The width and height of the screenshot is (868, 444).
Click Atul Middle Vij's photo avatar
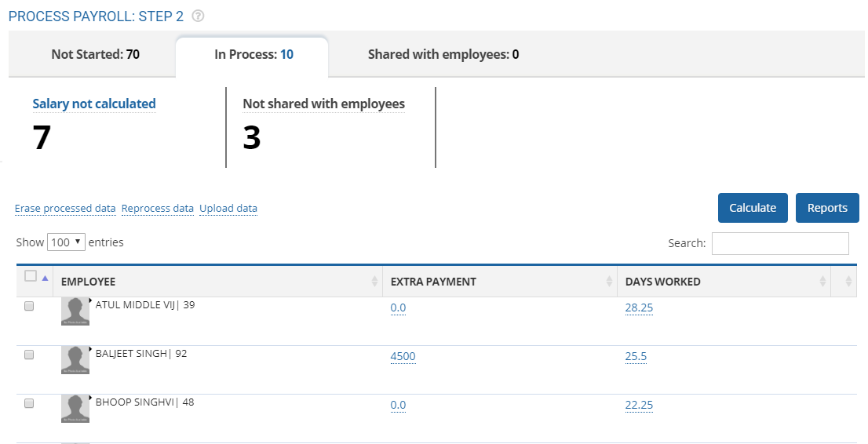click(x=75, y=311)
